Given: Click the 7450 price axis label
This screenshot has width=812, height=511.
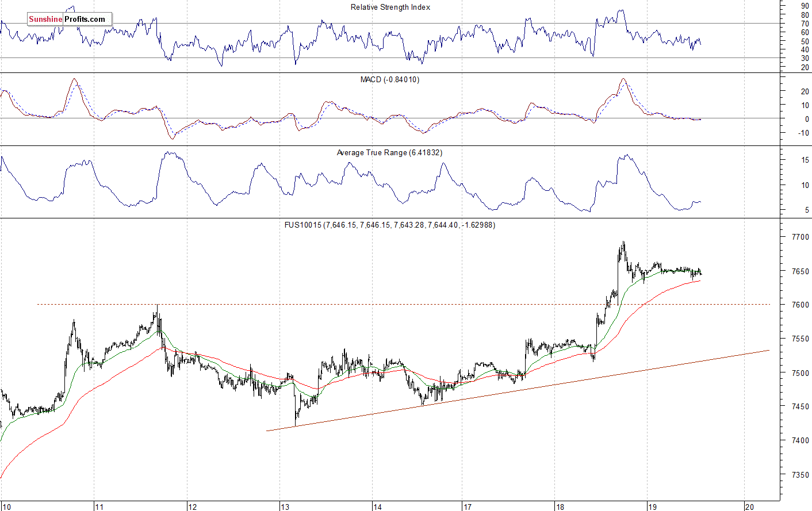Looking at the screenshot, I should coord(800,407).
